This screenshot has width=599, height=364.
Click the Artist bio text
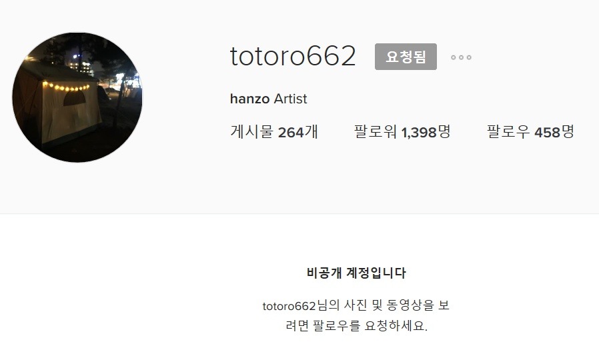click(x=290, y=99)
